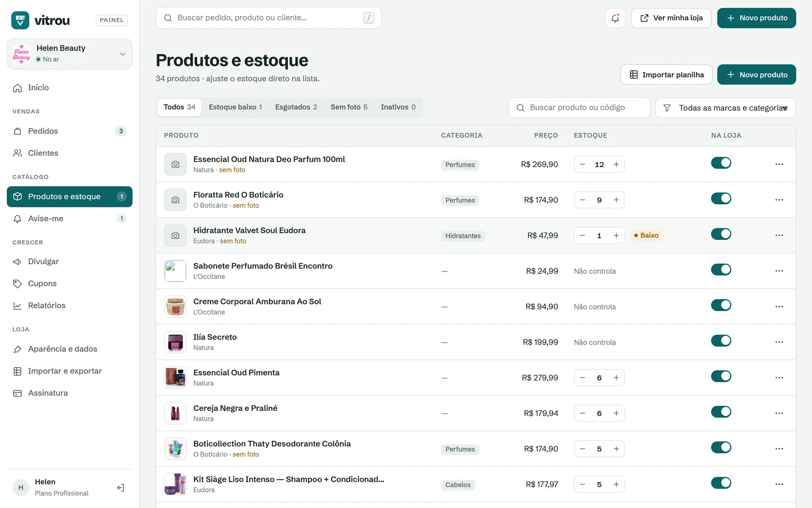Toggle store visibility for Cereja Negra e Praliné

pos(721,412)
